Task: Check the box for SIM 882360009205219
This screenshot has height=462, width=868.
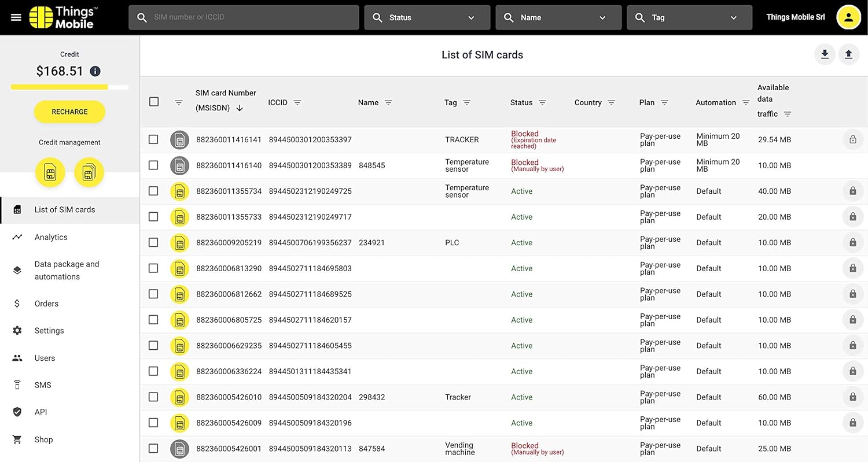Action: click(x=153, y=242)
